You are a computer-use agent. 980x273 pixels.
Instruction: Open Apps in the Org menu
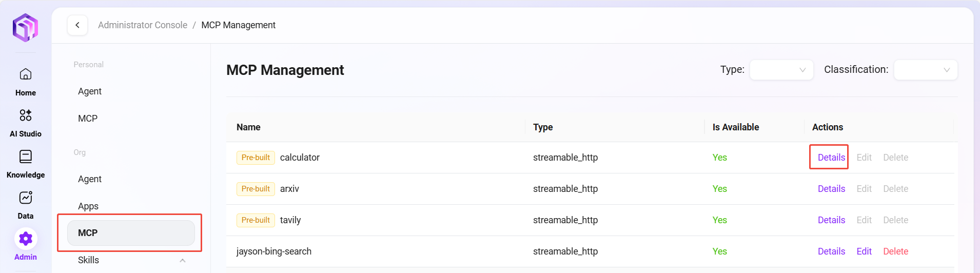pos(88,206)
